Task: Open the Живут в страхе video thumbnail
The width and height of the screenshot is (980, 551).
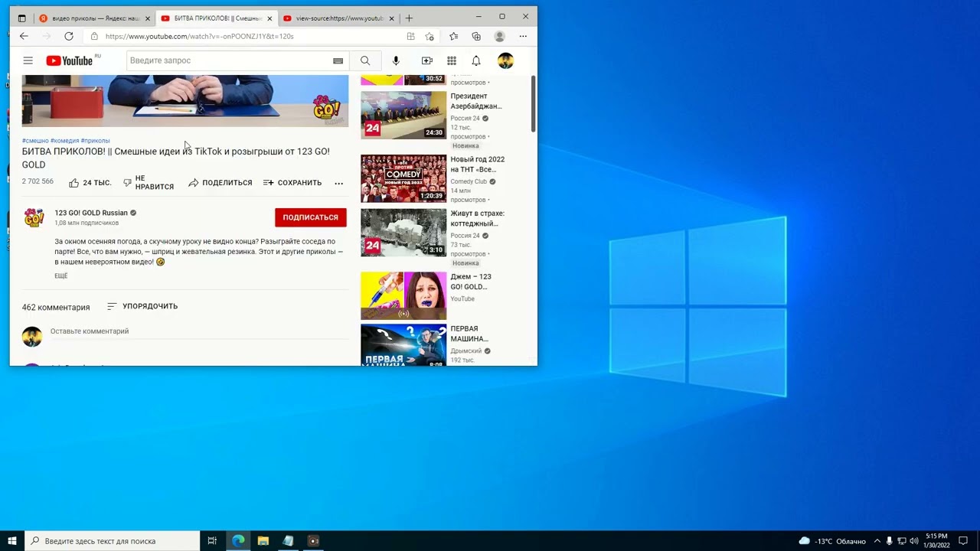Action: (403, 232)
